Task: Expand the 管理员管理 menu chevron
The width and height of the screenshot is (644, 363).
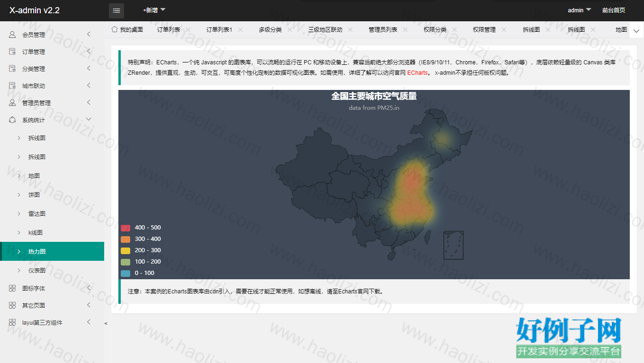Action: click(x=89, y=102)
